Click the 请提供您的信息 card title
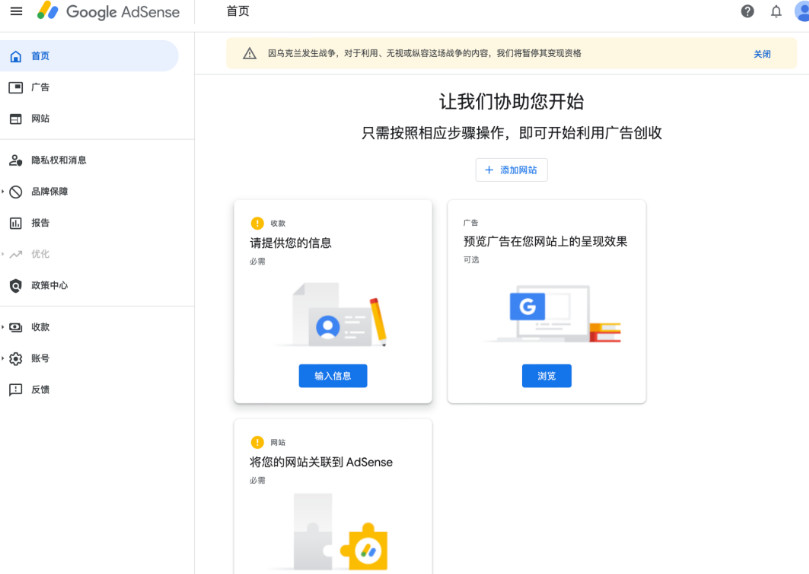The width and height of the screenshot is (809, 574). tap(290, 243)
